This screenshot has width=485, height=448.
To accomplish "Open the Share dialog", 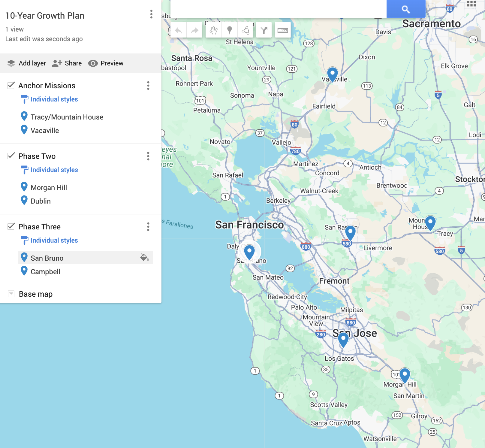I will [67, 63].
